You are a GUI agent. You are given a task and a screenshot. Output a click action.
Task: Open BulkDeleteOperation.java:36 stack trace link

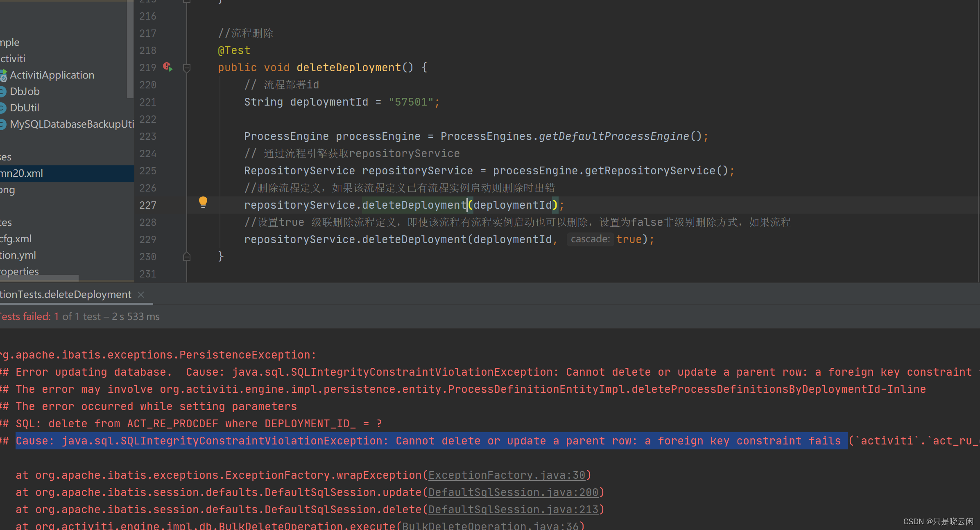coord(491,525)
